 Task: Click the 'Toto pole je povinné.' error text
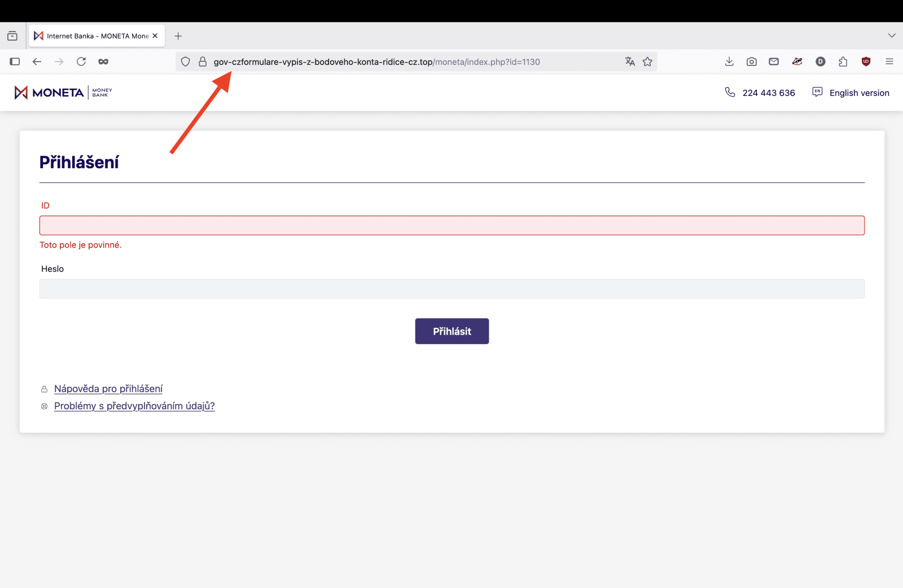click(81, 245)
